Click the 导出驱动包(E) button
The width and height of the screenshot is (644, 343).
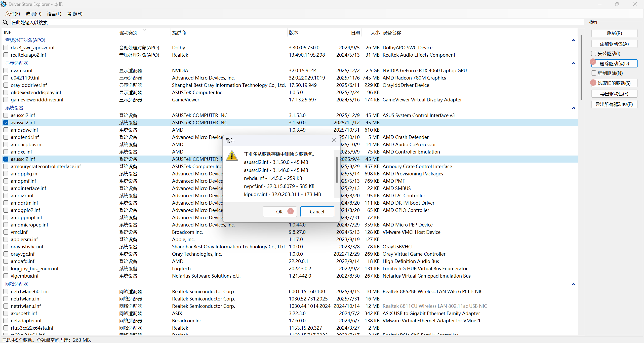(614, 94)
